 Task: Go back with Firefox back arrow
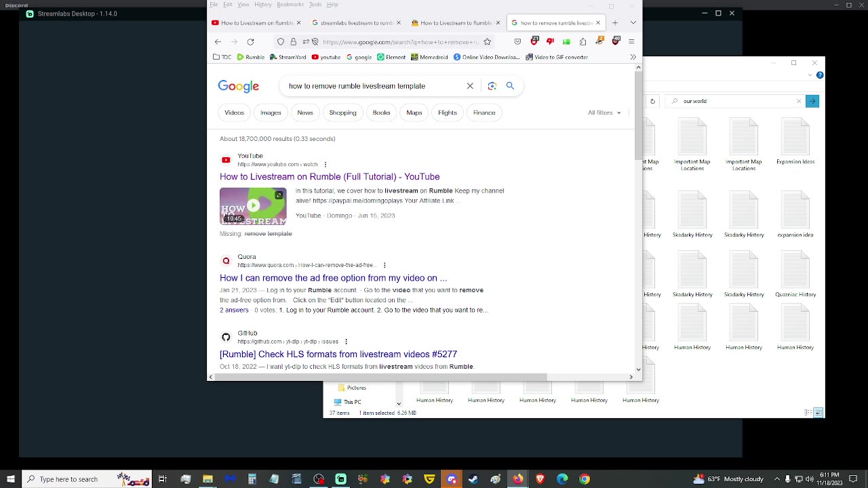pos(218,42)
